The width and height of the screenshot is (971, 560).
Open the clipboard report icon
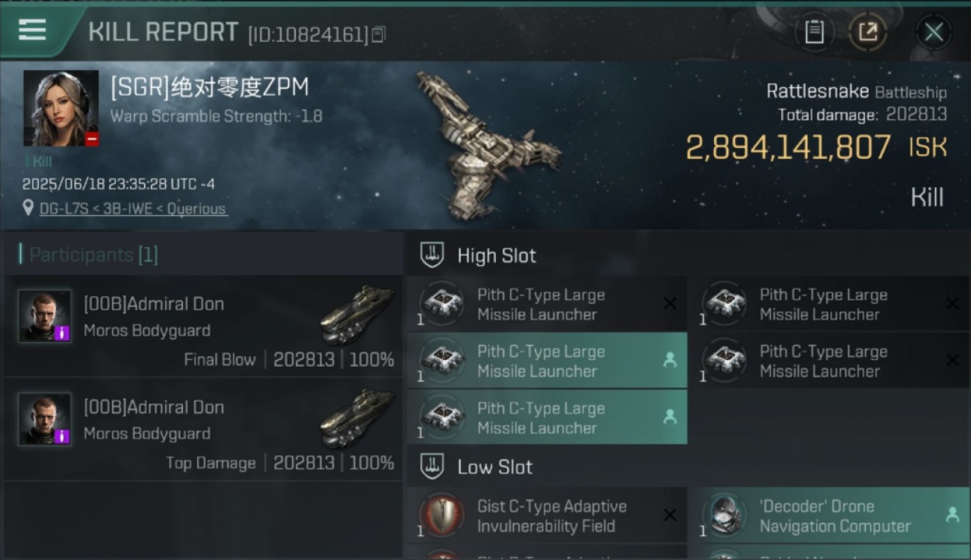point(814,31)
